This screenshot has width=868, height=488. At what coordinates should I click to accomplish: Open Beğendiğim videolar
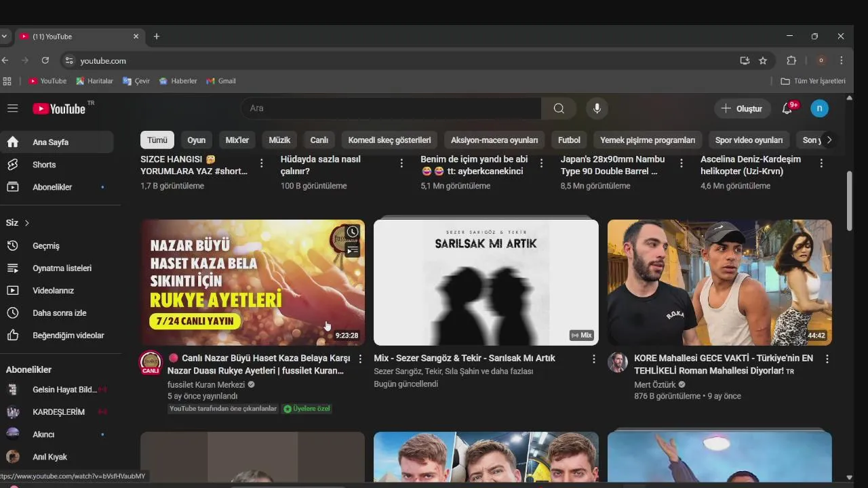[57, 335]
